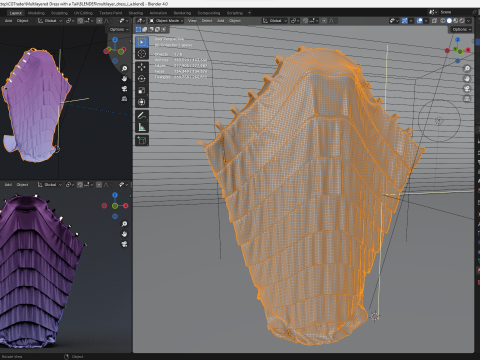Add a new workspace with plus button

point(249,13)
